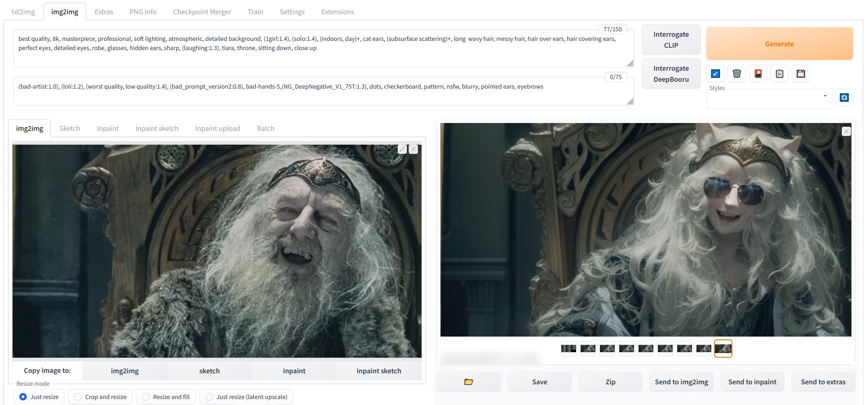Close the output image preview with X

click(x=846, y=131)
